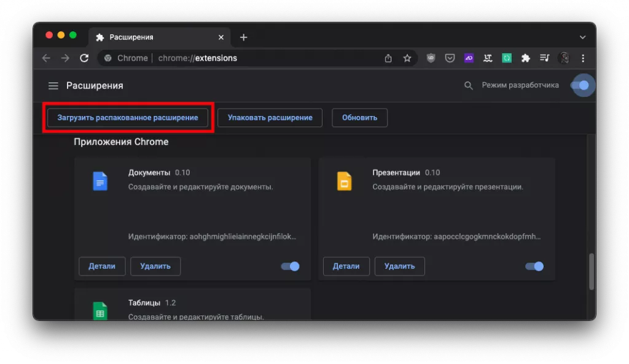Reload the page using the refresh icon

[x=84, y=58]
